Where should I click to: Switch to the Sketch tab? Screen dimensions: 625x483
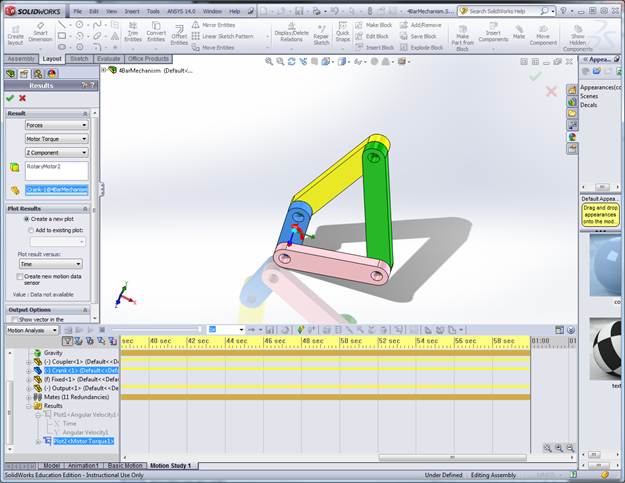[x=79, y=59]
